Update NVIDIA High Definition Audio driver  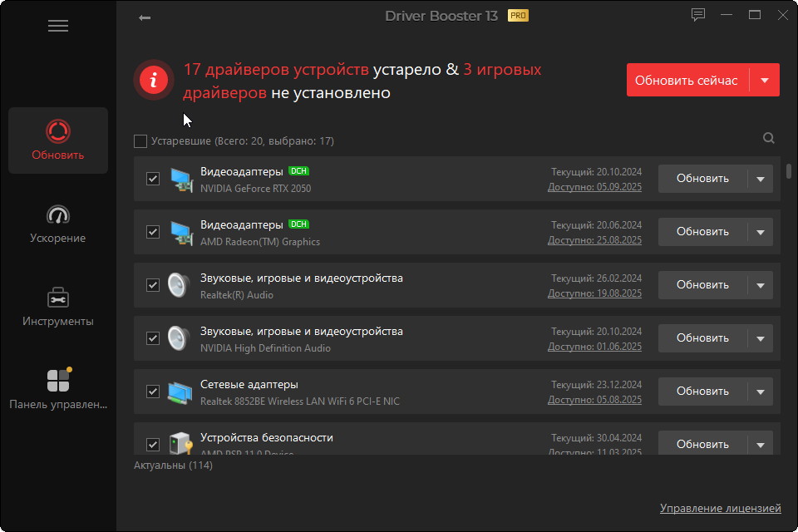point(702,338)
